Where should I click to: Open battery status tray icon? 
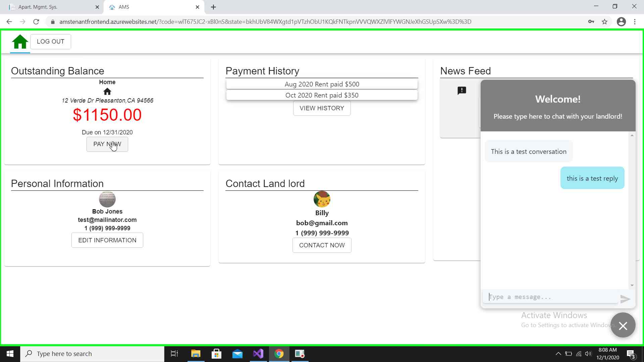click(569, 354)
